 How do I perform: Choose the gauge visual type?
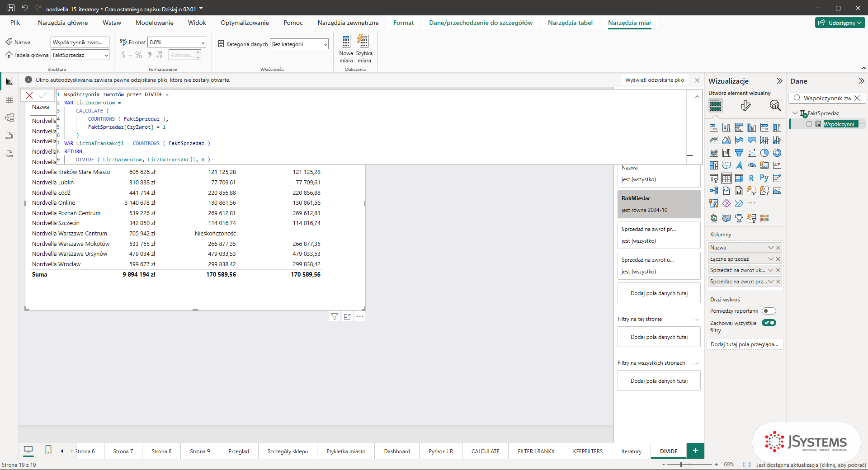pos(751,165)
